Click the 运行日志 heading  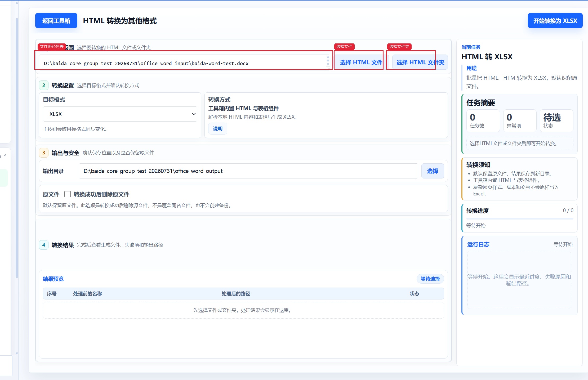click(478, 244)
